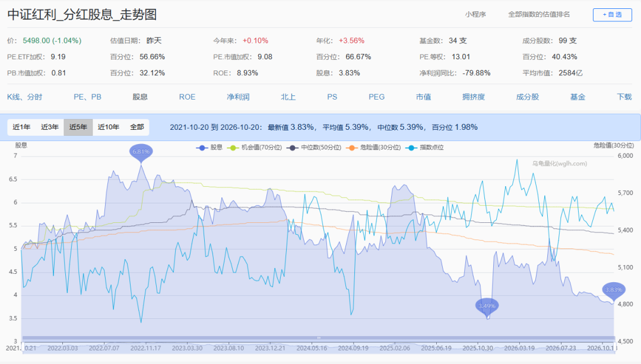The width and height of the screenshot is (641, 364).
Task: Click the chart zoom slider center handle
Action: click(x=319, y=338)
